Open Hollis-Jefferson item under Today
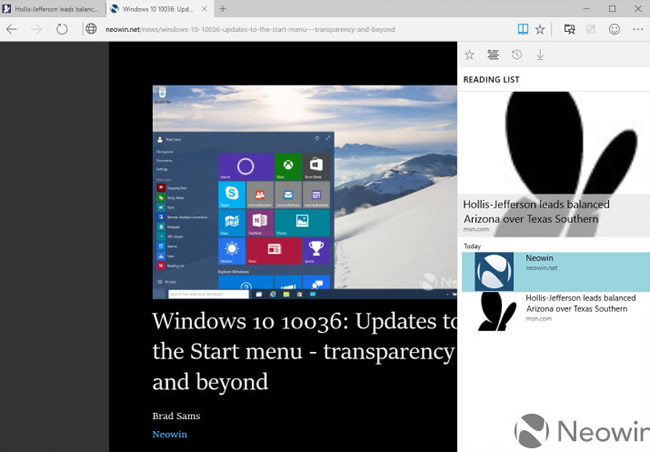This screenshot has height=452, width=650. coord(556,311)
